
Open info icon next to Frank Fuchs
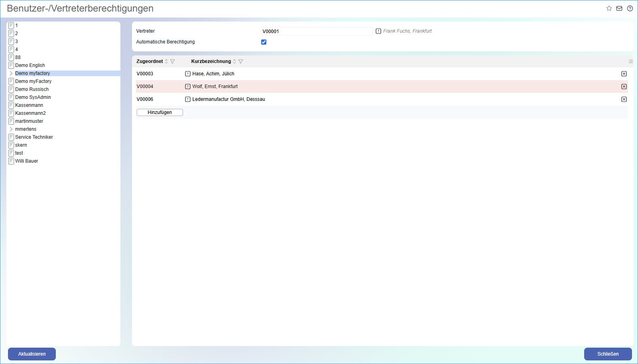coord(378,31)
